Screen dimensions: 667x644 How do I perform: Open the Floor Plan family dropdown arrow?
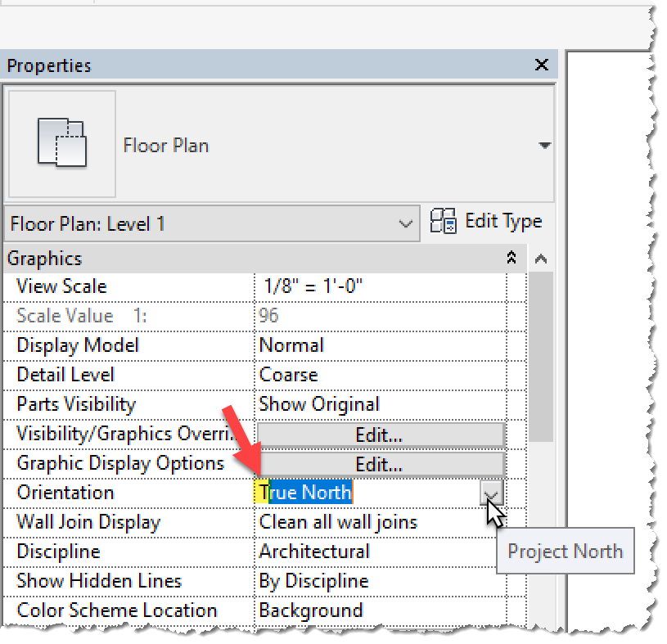pyautogui.click(x=544, y=144)
